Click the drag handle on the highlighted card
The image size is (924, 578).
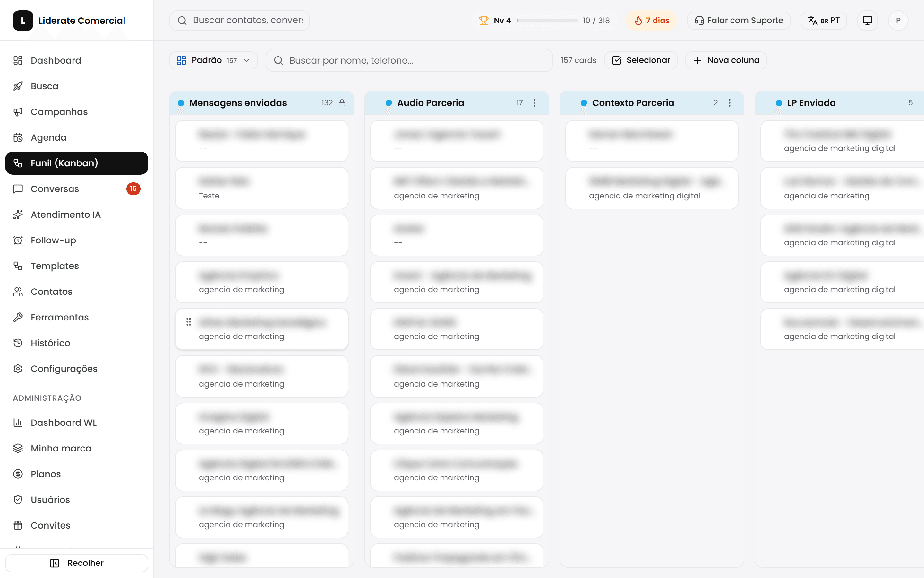(188, 322)
